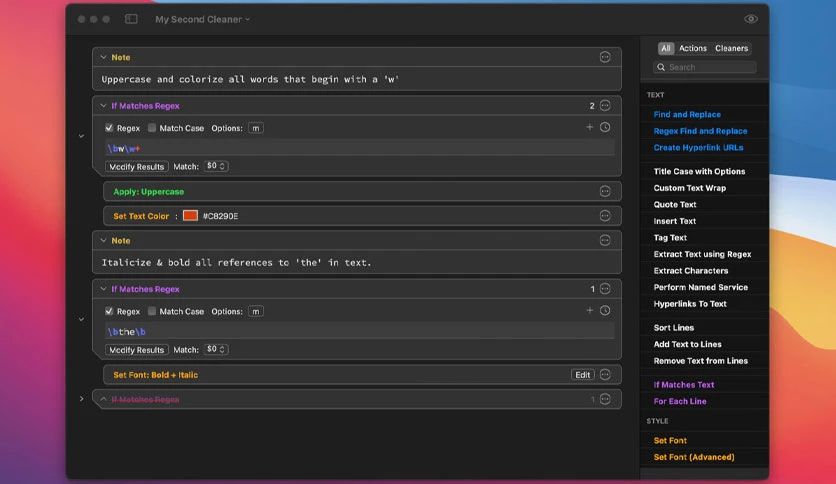Click the Edit button on the Set Font row

click(x=582, y=375)
